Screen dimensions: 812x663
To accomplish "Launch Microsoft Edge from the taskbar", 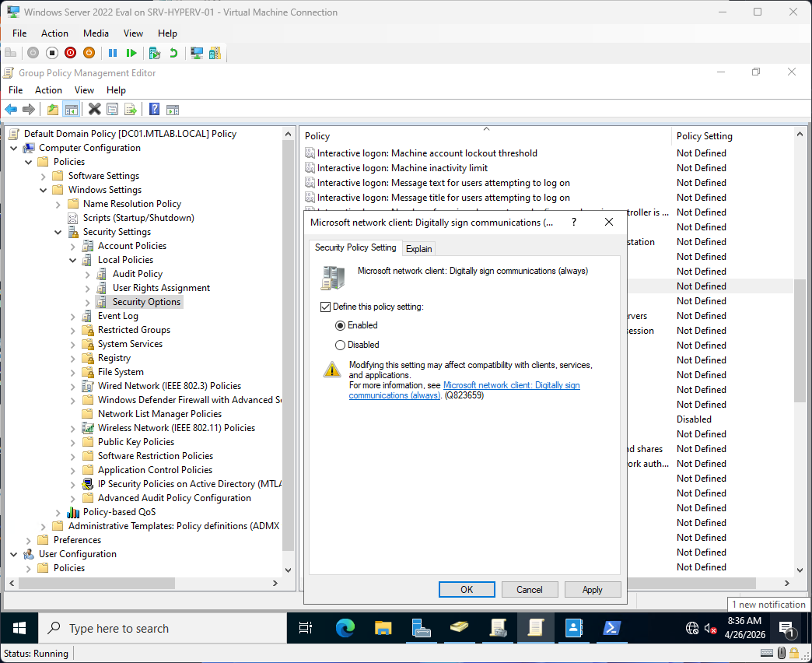I will [345, 628].
